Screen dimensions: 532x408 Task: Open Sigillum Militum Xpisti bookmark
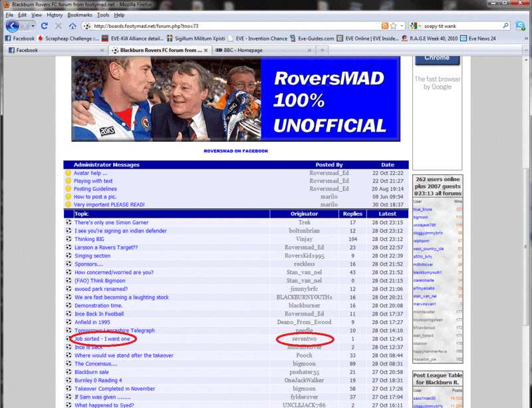tap(196, 39)
